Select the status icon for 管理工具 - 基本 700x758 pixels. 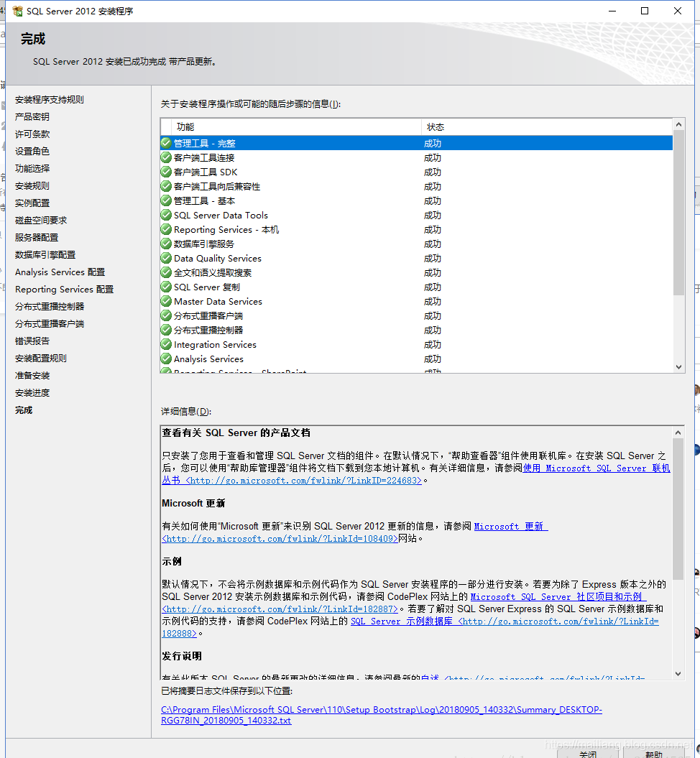coord(166,200)
